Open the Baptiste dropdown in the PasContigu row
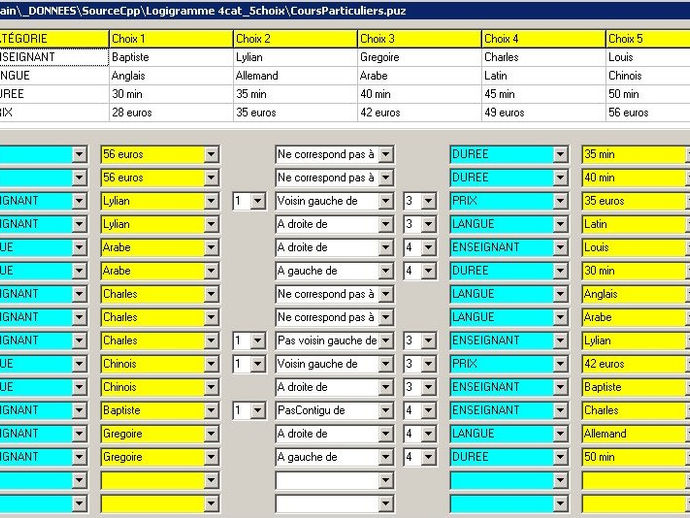 coord(212,411)
